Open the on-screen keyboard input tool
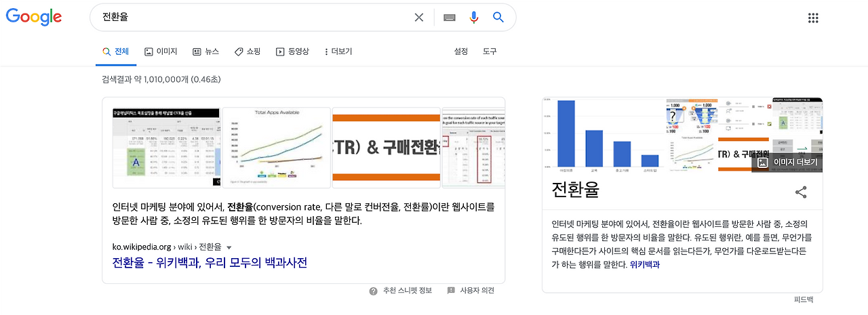Viewport: 868px width, 315px height. pos(450,18)
